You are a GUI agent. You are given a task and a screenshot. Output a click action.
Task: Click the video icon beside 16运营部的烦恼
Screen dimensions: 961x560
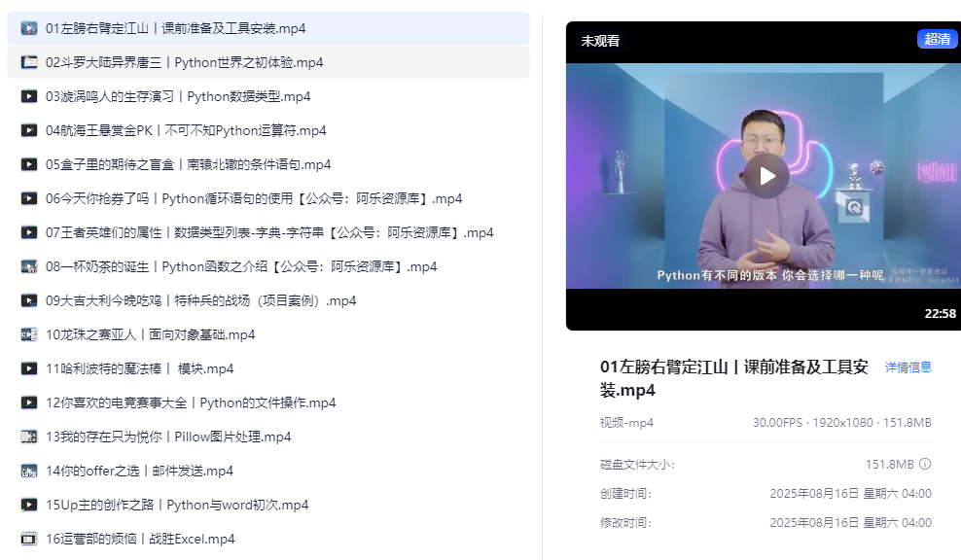pyautogui.click(x=29, y=539)
